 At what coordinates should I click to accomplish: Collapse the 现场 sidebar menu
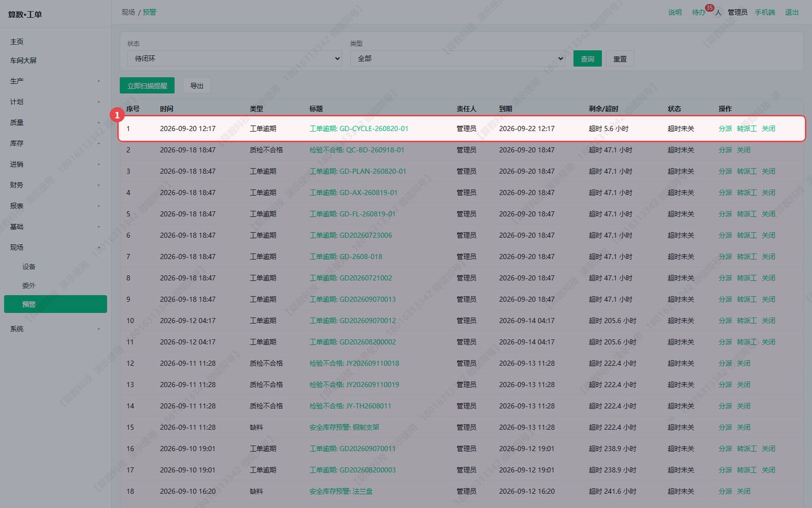pos(55,248)
